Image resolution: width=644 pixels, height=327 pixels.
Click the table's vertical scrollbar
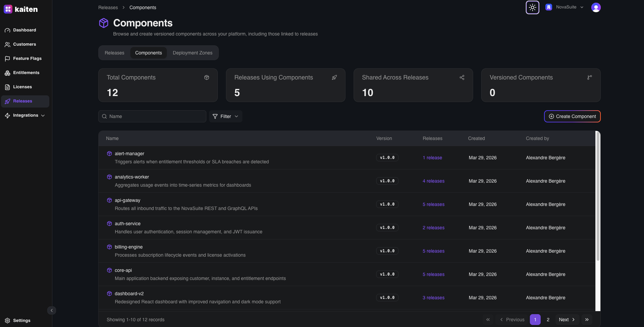[x=598, y=196]
